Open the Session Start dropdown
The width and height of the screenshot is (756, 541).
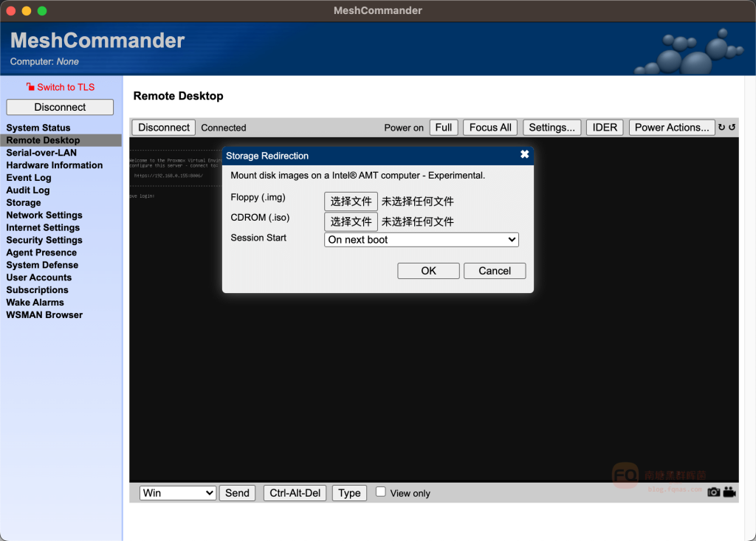point(422,240)
